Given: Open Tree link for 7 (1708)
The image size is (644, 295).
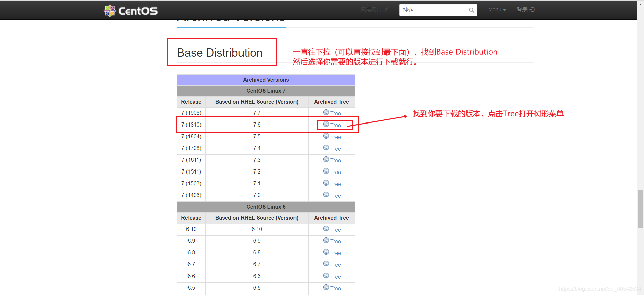Looking at the screenshot, I should coord(335,149).
